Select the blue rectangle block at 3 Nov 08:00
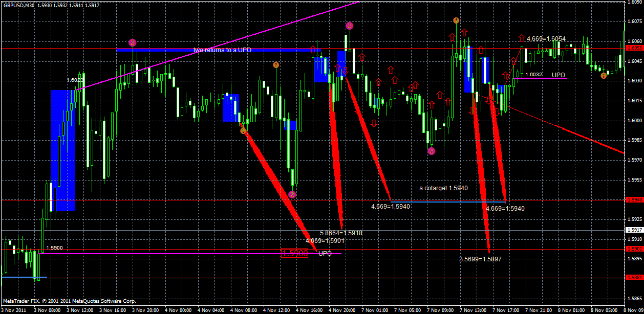The width and height of the screenshot is (644, 314). coord(61,148)
